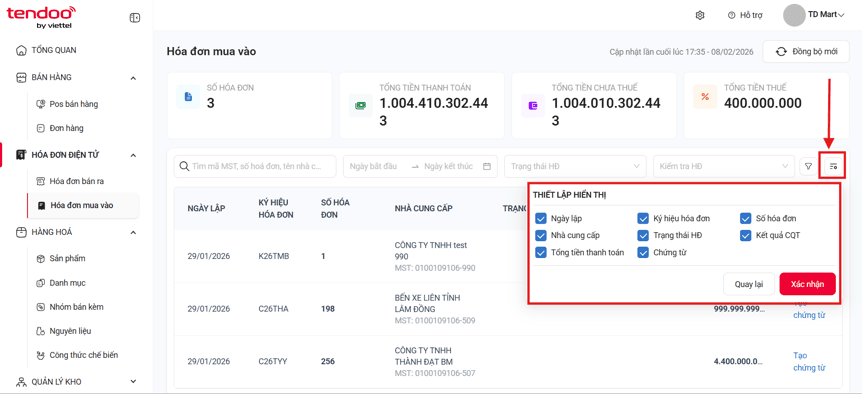Screen dimensions: 862x394
Task: Uncheck the Ký hiệu hóa đơn checkbox
Action: tap(643, 219)
